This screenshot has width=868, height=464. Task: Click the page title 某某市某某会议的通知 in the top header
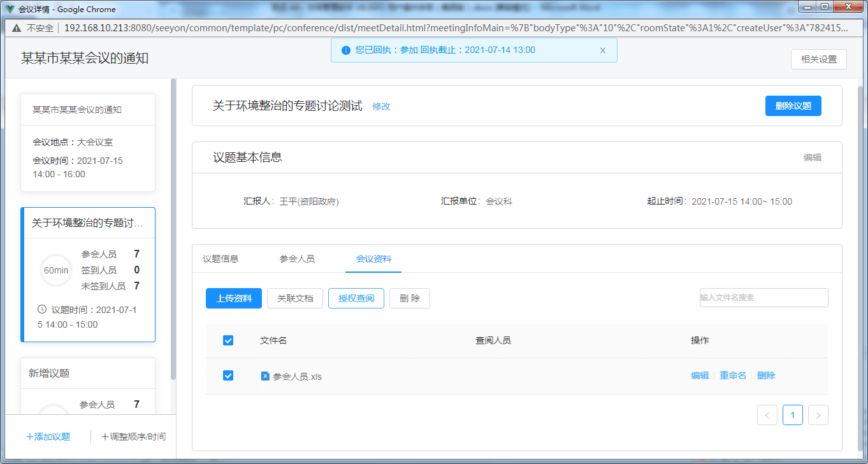click(x=85, y=58)
